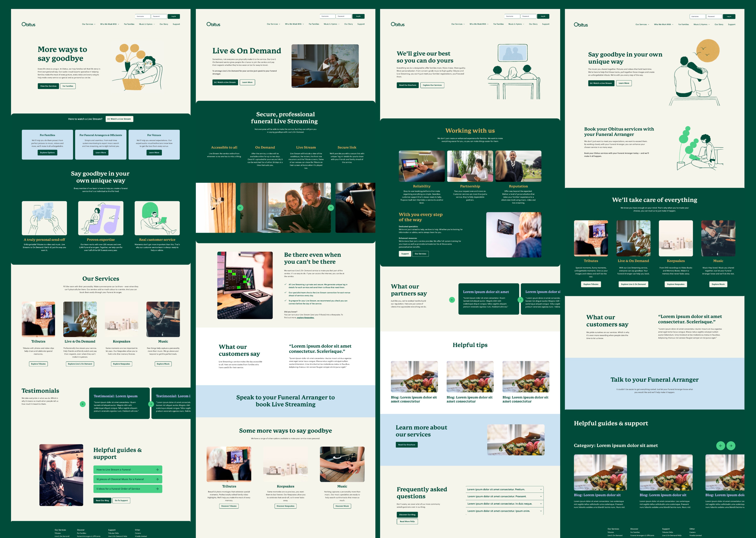This screenshot has width=756, height=538.
Task: Click the Go To Support button
Action: (x=121, y=501)
